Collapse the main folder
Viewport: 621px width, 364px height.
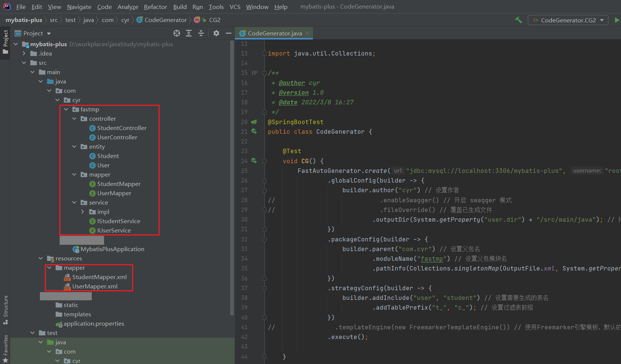click(x=32, y=72)
